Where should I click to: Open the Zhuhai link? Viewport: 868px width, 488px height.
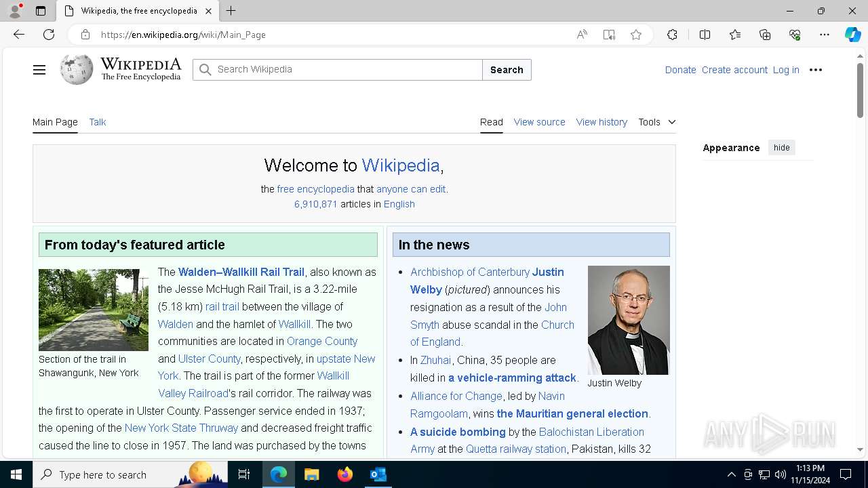435,360
